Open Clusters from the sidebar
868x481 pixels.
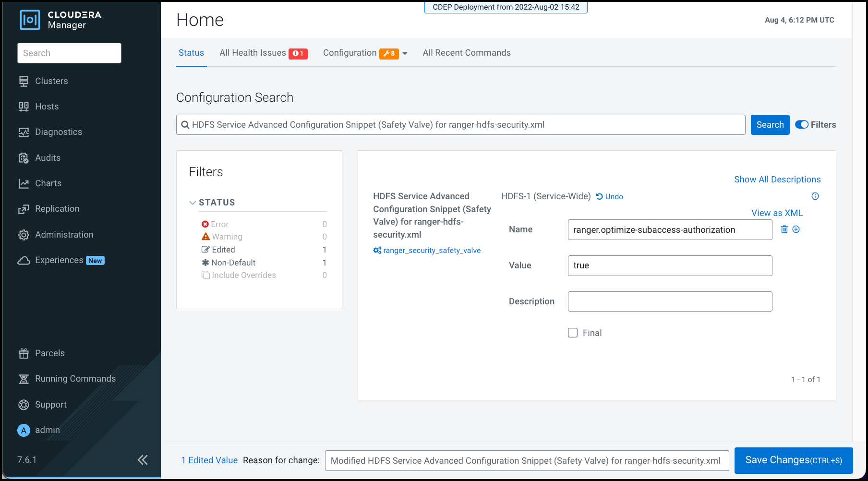point(51,81)
